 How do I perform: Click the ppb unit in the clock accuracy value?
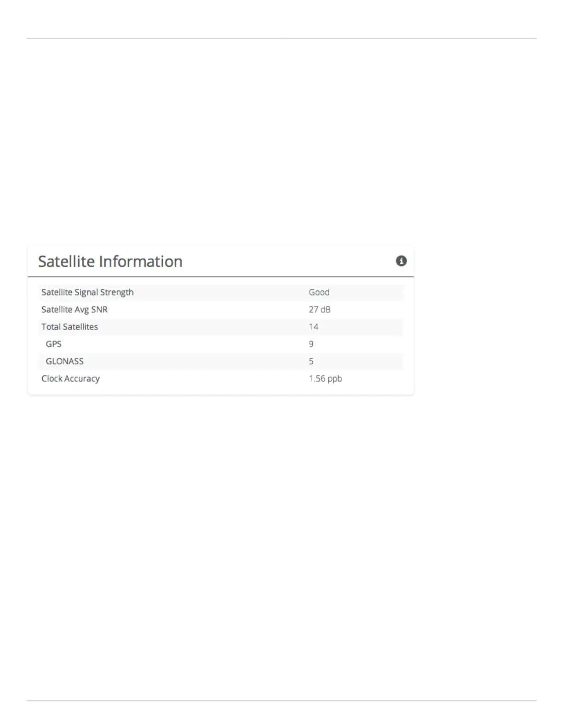[x=334, y=379]
